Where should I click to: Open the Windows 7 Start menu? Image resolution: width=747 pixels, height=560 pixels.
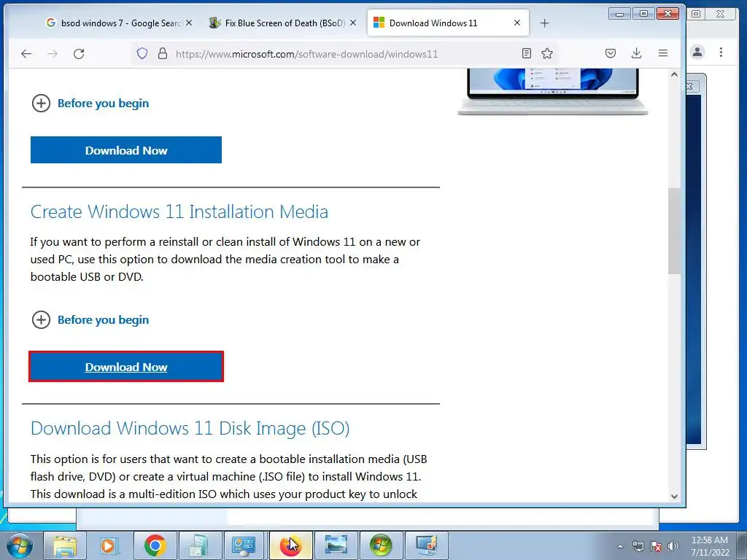coord(19,545)
